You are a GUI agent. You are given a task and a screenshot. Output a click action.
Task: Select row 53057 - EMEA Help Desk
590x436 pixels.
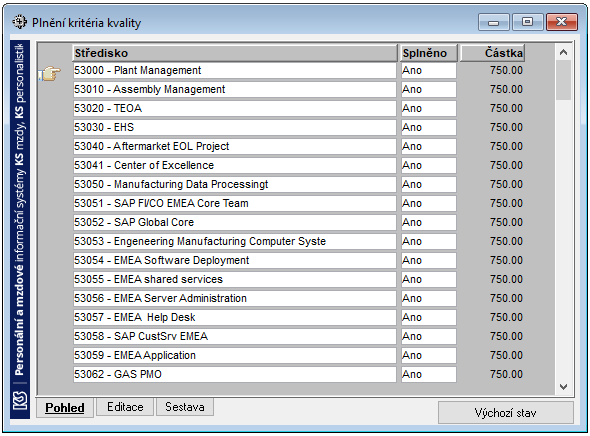[x=235, y=318]
